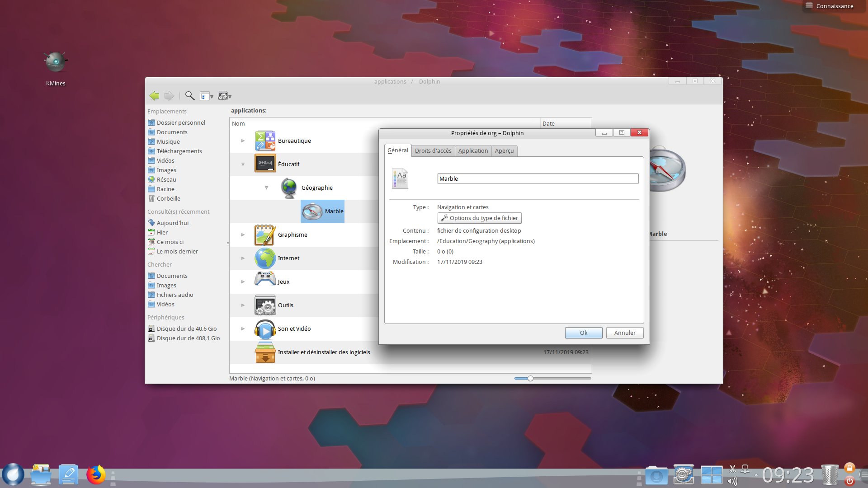The width and height of the screenshot is (868, 488).
Task: Expand the Bureautique category
Action: [243, 141]
